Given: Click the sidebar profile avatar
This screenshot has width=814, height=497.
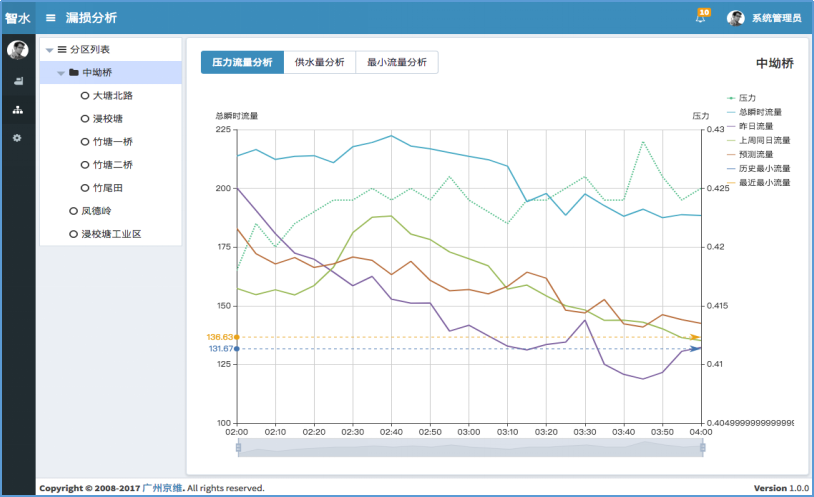Looking at the screenshot, I should click(17, 50).
